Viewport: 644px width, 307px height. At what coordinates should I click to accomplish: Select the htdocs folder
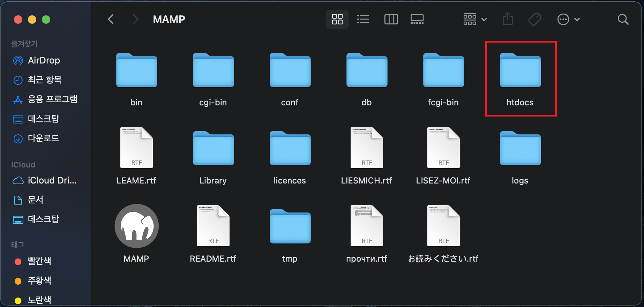(x=520, y=70)
